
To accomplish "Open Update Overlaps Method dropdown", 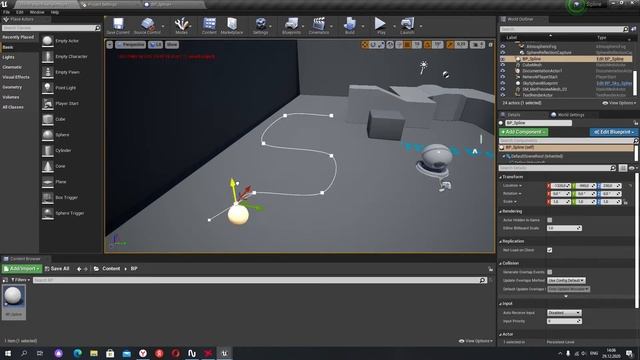I will 566,280.
